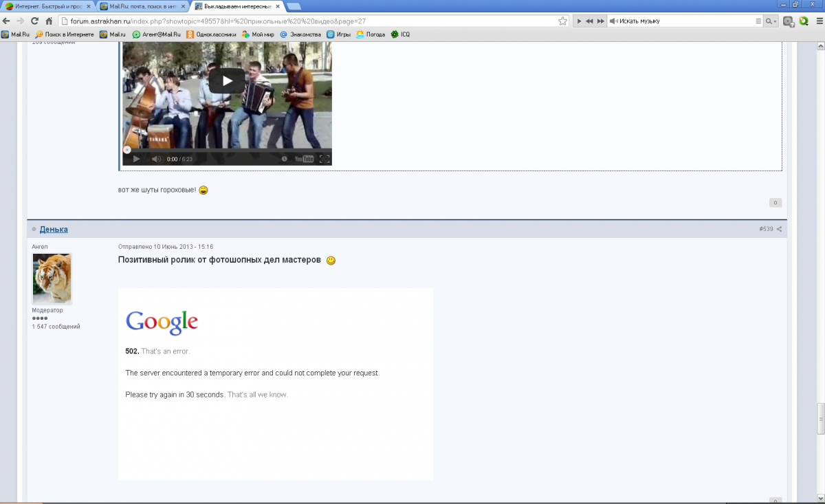The height and width of the screenshot is (504, 825).
Task: Open the music playlist list icon
Action: point(758,21)
